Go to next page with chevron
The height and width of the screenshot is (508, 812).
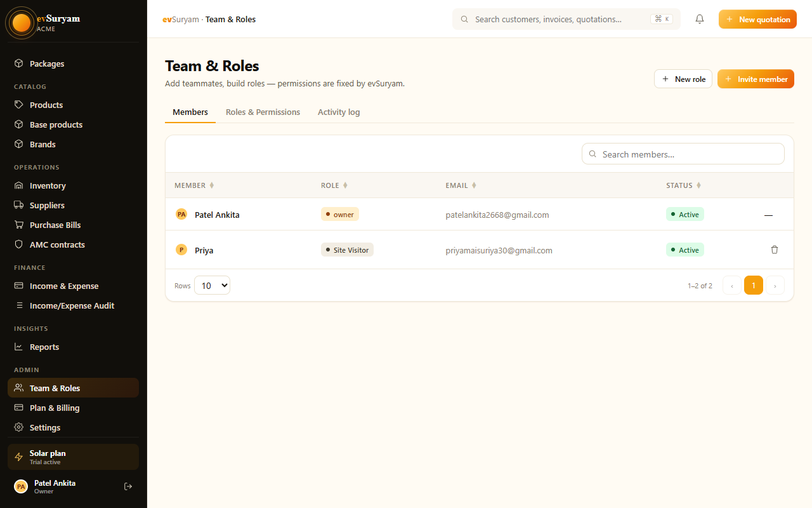point(775,285)
